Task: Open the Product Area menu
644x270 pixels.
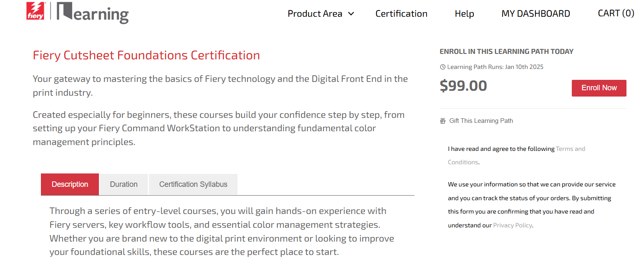Action: coord(315,14)
